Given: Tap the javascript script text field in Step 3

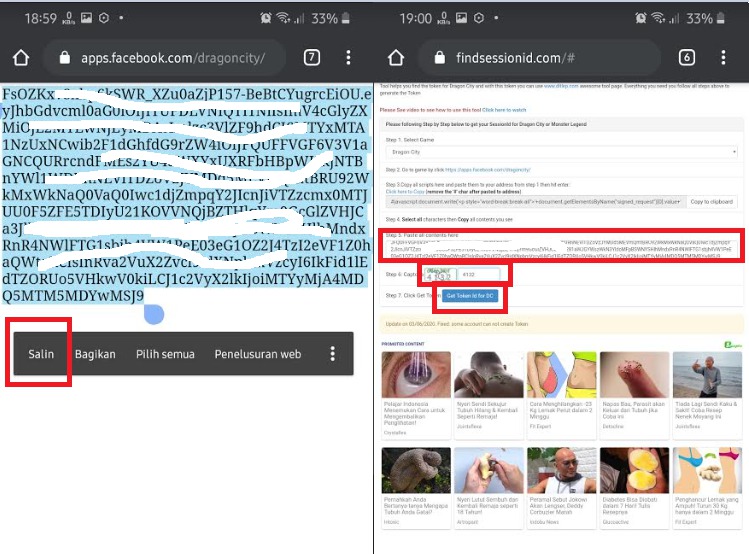Looking at the screenshot, I should 535,202.
